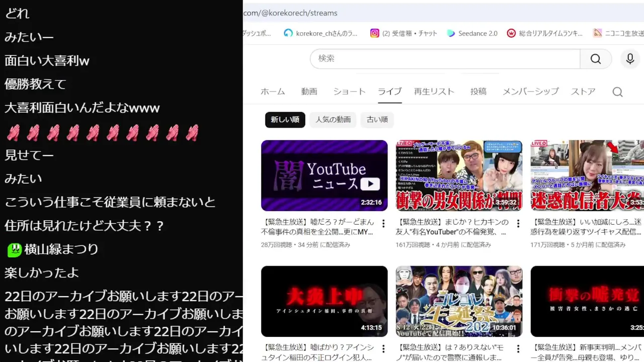Image resolution: width=644 pixels, height=362 pixels.
Task: Open the realtime ranking bookmark icon
Action: (x=511, y=33)
